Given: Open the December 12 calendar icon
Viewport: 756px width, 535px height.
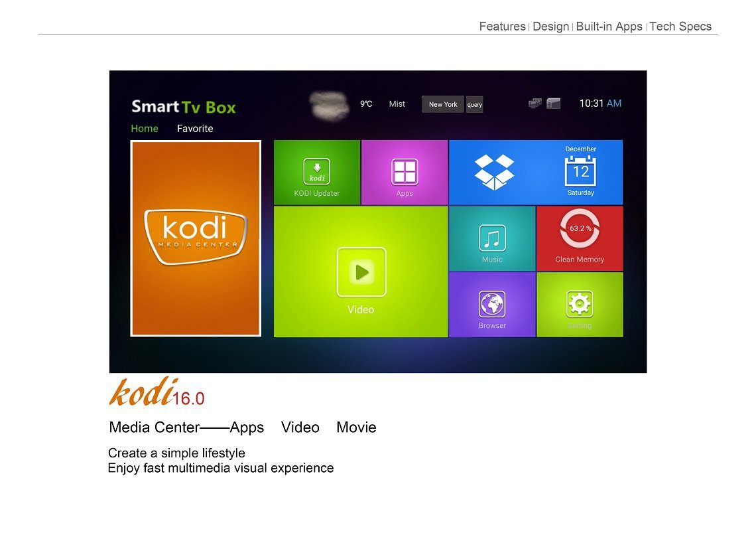Looking at the screenshot, I should click(580, 172).
